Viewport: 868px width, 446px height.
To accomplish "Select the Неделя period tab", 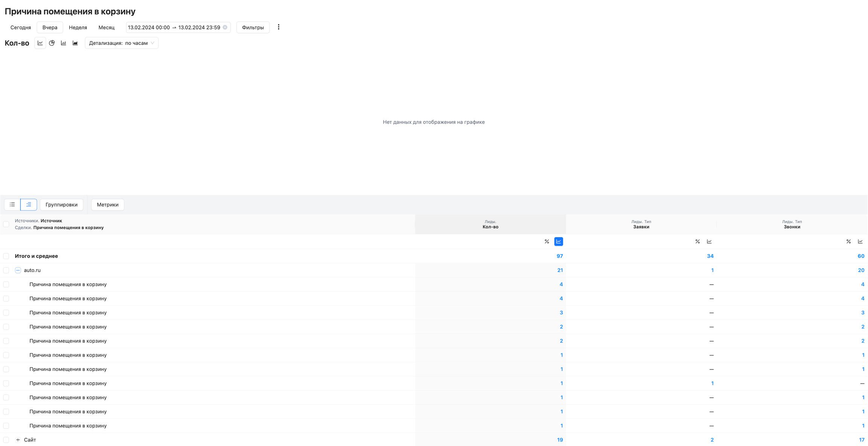I will pyautogui.click(x=78, y=27).
